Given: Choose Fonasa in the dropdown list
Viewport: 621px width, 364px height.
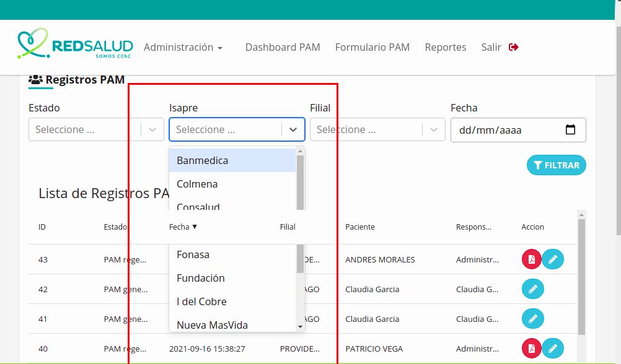Looking at the screenshot, I should coord(232,254).
